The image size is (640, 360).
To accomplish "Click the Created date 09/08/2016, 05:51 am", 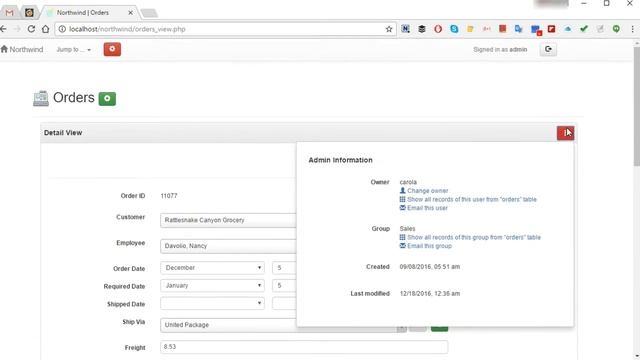I will coord(430,267).
